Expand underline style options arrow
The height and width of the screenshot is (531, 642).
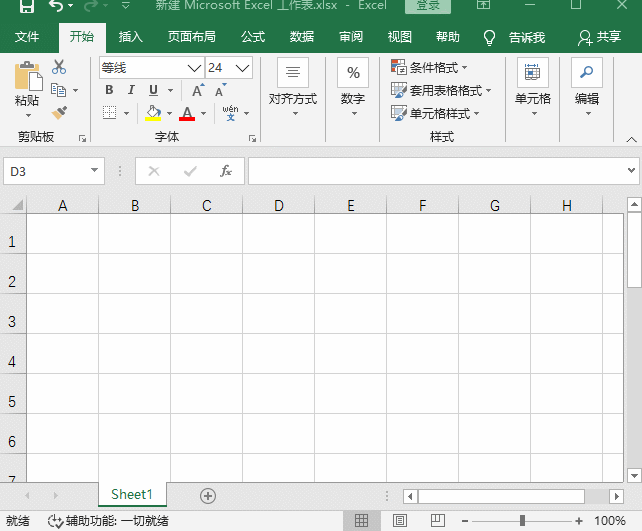[x=170, y=90]
